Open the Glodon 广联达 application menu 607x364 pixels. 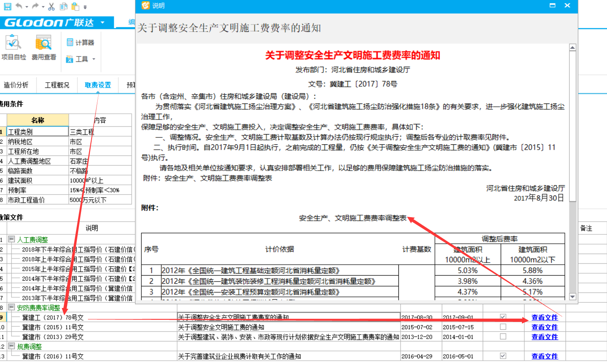coord(57,22)
